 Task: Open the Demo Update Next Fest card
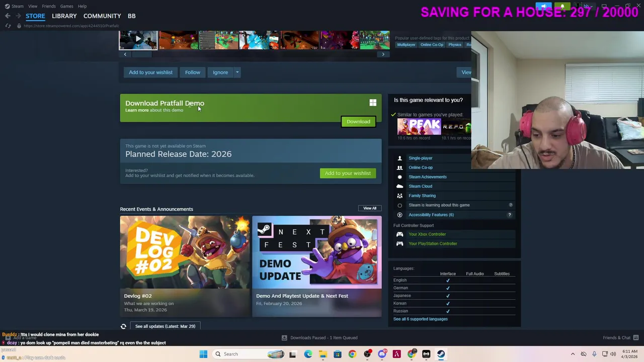[x=317, y=267]
